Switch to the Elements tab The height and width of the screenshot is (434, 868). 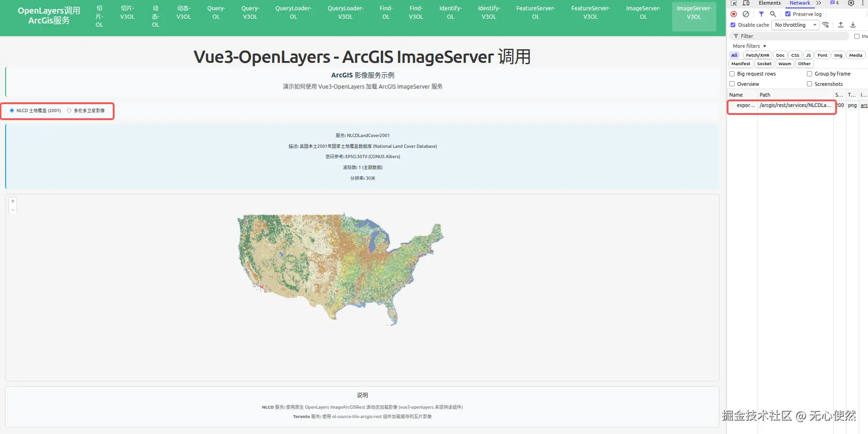[769, 3]
